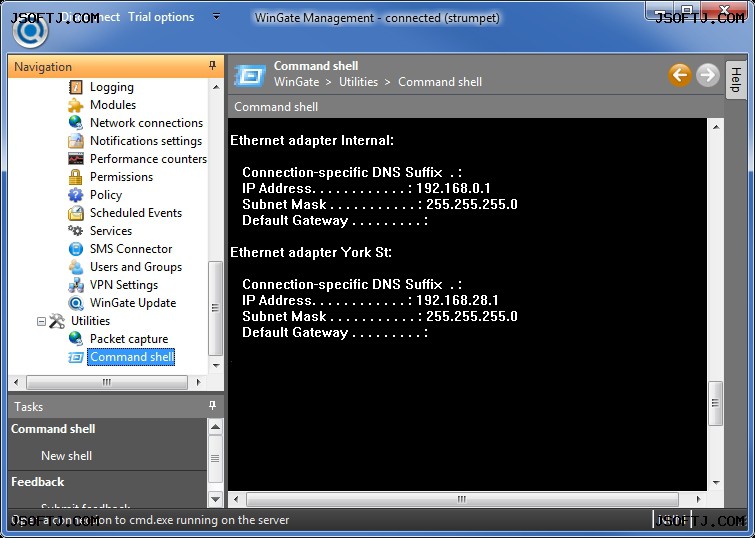Click the Packet capture icon
The height and width of the screenshot is (538, 755).
[x=76, y=339]
